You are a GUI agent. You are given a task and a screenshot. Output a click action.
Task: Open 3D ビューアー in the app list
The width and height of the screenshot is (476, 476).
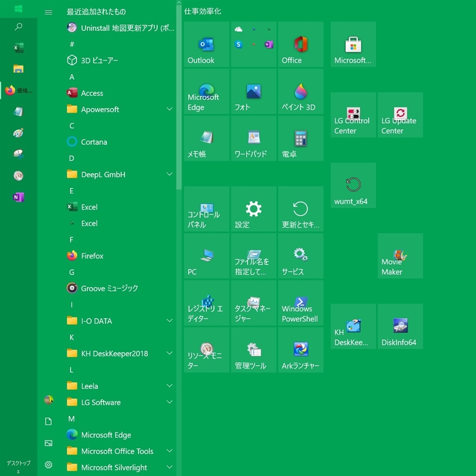pyautogui.click(x=120, y=60)
